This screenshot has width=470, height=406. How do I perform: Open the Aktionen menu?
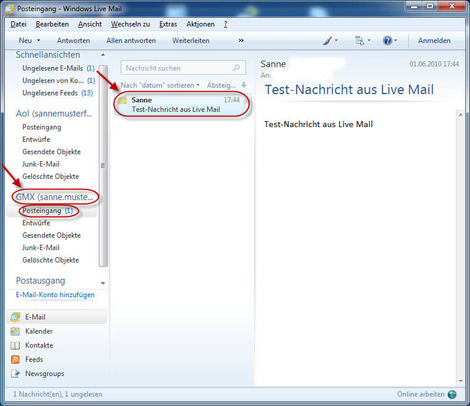tap(200, 24)
